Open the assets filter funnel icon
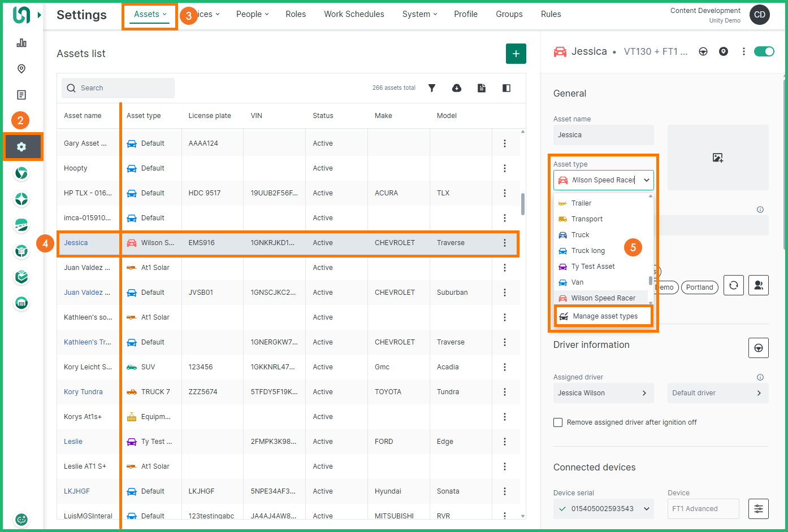Viewport: 788px width, 532px height. pyautogui.click(x=432, y=88)
